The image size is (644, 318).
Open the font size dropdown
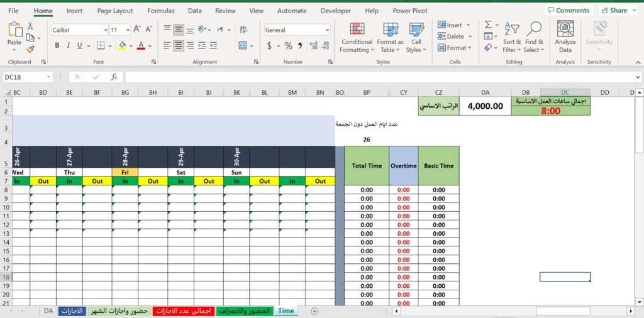tap(128, 30)
